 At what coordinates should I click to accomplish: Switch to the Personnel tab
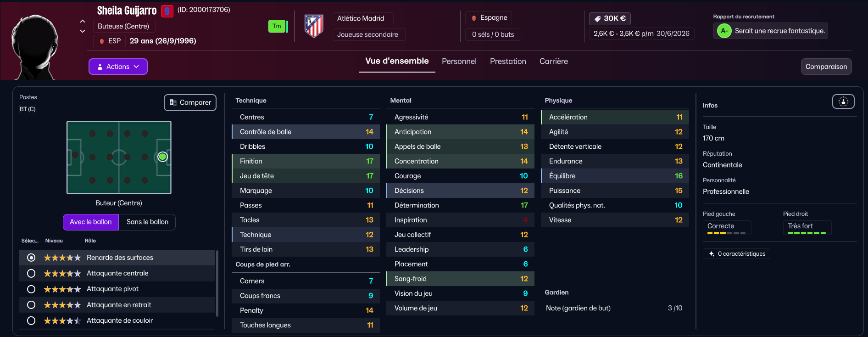(459, 62)
